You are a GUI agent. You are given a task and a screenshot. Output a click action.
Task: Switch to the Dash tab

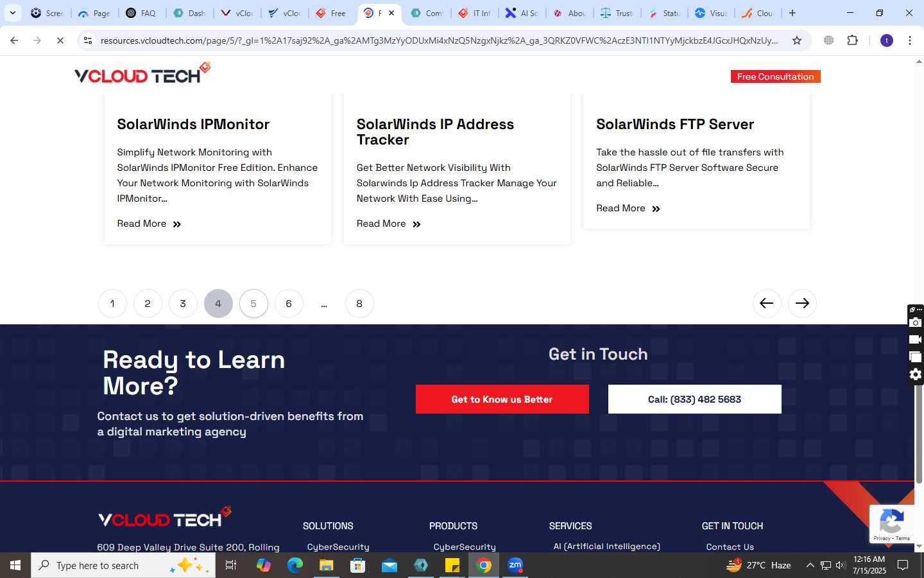191,13
